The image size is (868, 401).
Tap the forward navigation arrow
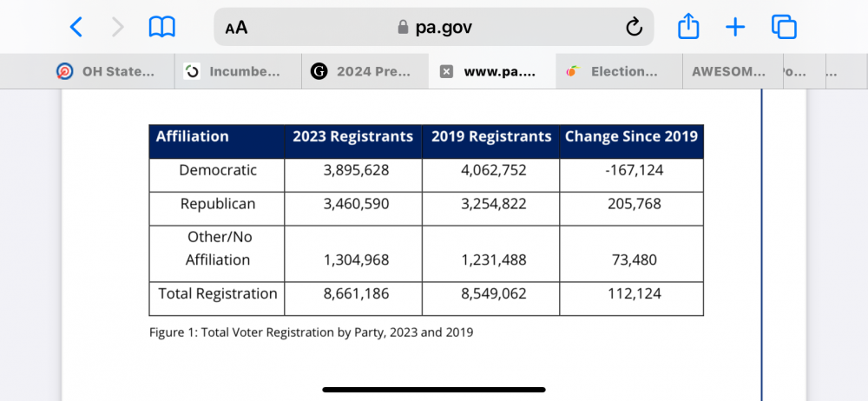tap(118, 28)
